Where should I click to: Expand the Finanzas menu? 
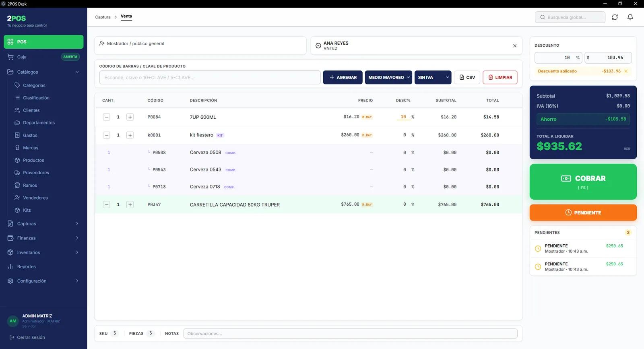[43, 238]
